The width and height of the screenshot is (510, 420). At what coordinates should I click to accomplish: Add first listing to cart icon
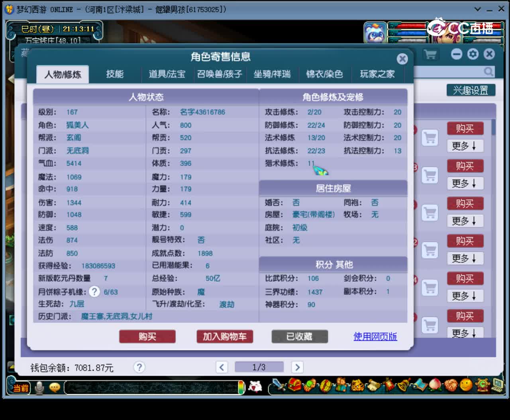point(430,138)
